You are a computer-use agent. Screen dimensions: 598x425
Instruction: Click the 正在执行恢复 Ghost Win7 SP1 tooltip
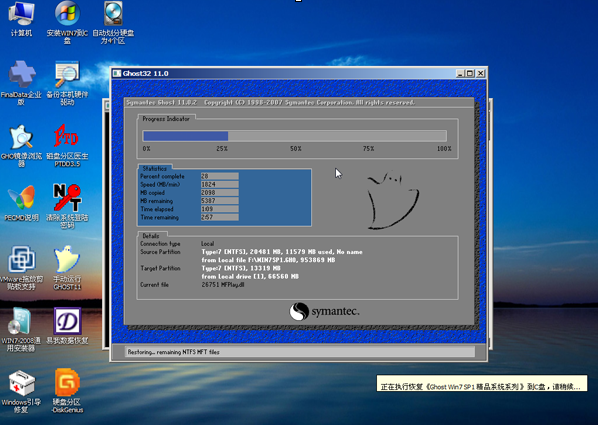tap(482, 383)
